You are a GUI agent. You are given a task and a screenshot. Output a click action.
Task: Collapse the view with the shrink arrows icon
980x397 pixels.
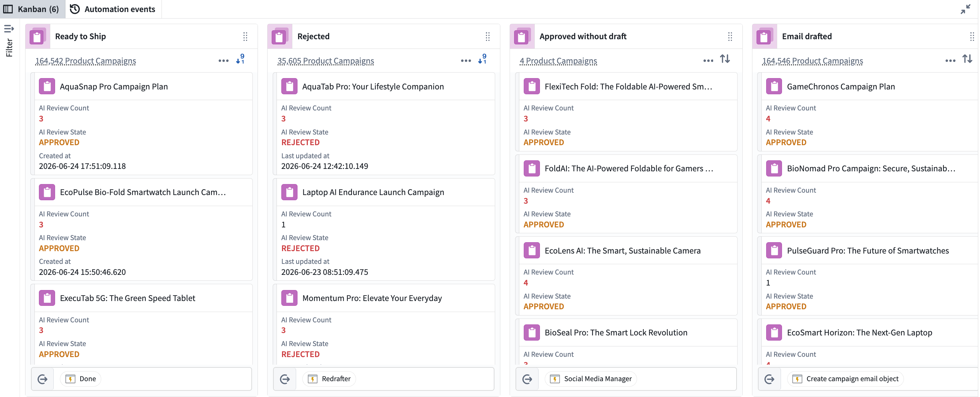point(965,9)
